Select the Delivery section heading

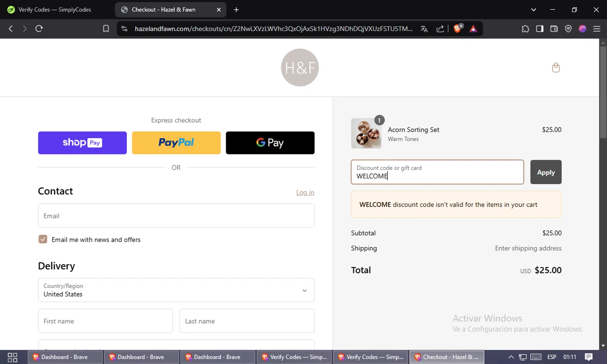pos(57,266)
